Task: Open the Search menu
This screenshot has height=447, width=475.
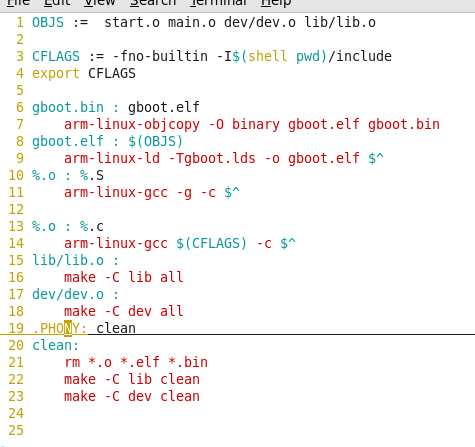Action: click(153, 3)
